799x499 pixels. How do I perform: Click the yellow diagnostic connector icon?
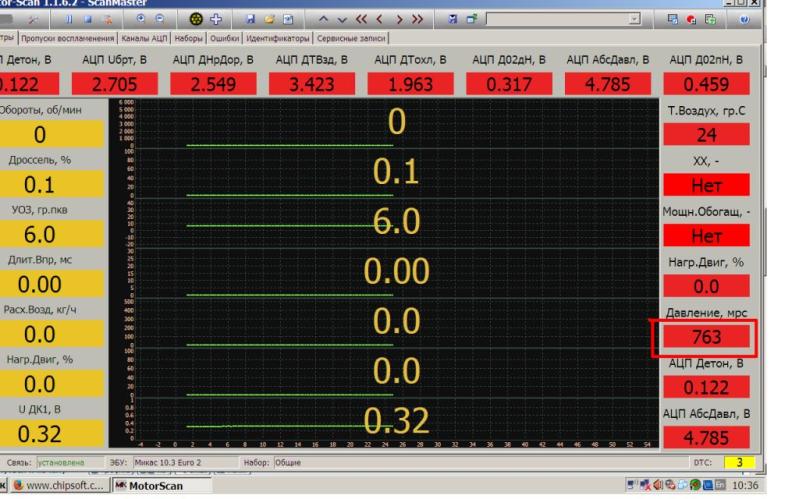pyautogui.click(x=198, y=20)
